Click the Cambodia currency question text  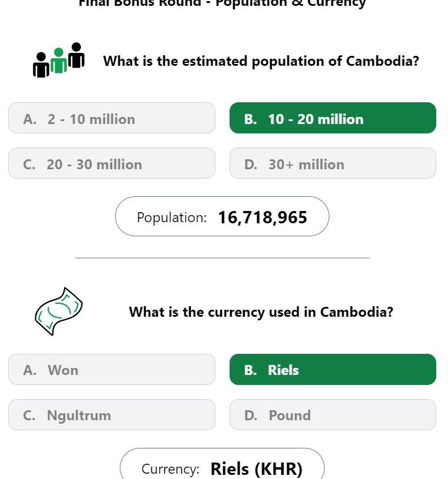click(x=261, y=312)
